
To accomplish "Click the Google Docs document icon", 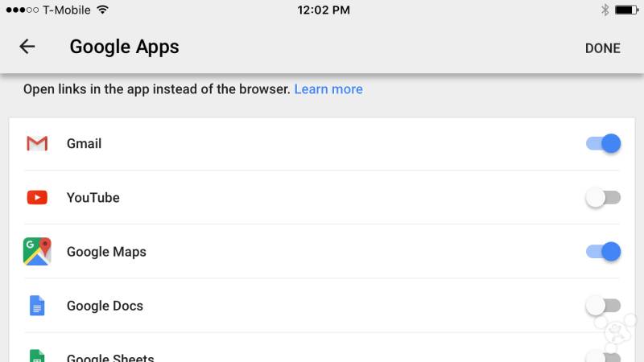I will click(37, 306).
